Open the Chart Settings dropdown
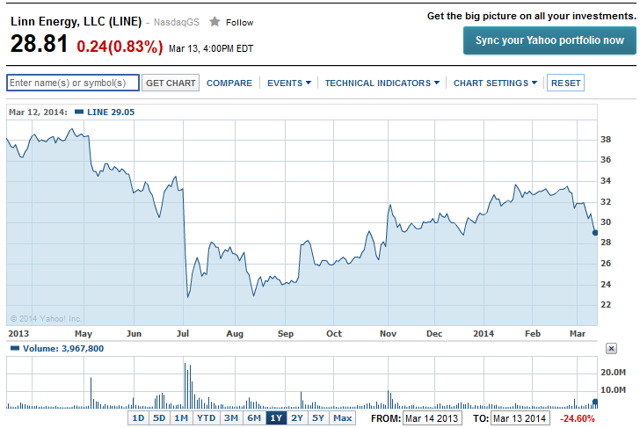Screen dimensions: 640x428 pos(495,83)
